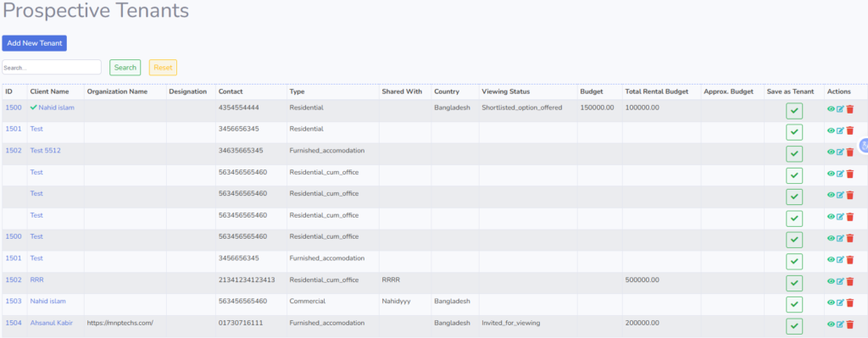Select contact number 21341234123413
The width and height of the screenshot is (868, 338).
(247, 280)
